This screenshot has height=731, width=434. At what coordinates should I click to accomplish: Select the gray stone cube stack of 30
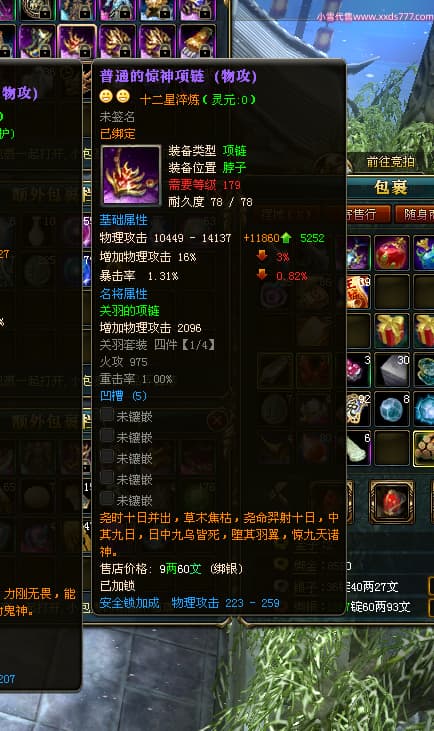(392, 370)
